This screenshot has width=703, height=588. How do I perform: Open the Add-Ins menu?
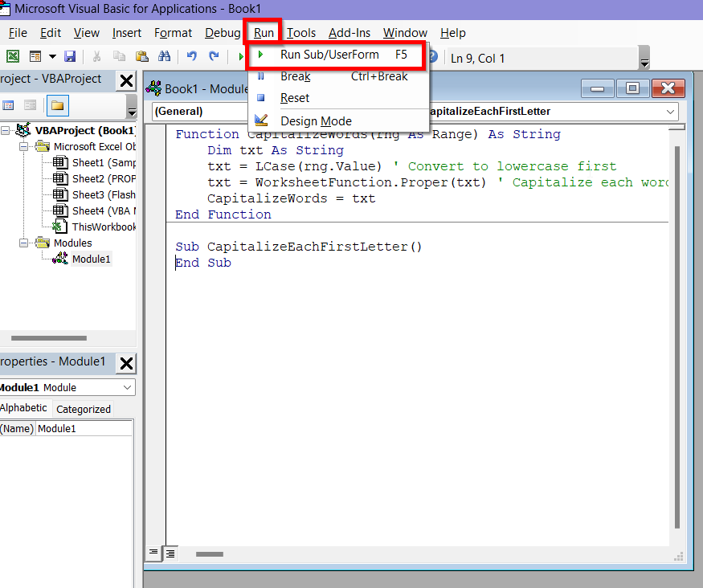coord(349,33)
